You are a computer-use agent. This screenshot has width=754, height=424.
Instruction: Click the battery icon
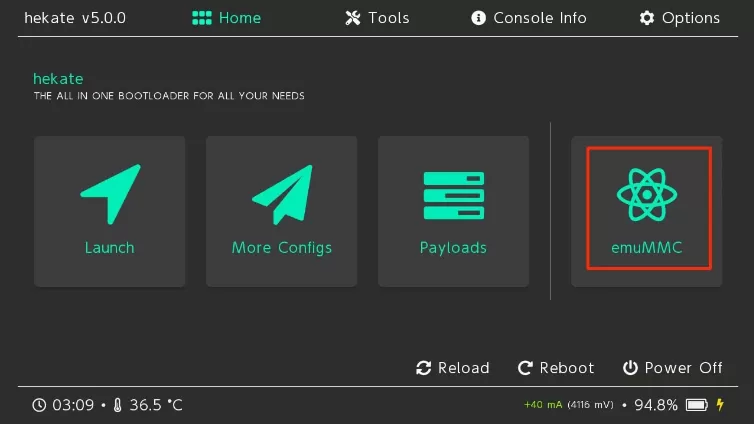(697, 405)
